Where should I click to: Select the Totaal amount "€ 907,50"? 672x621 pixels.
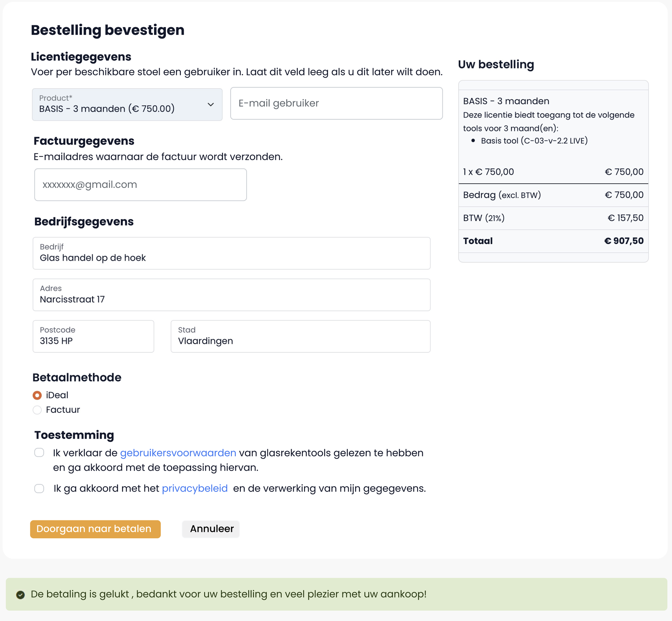coord(623,241)
